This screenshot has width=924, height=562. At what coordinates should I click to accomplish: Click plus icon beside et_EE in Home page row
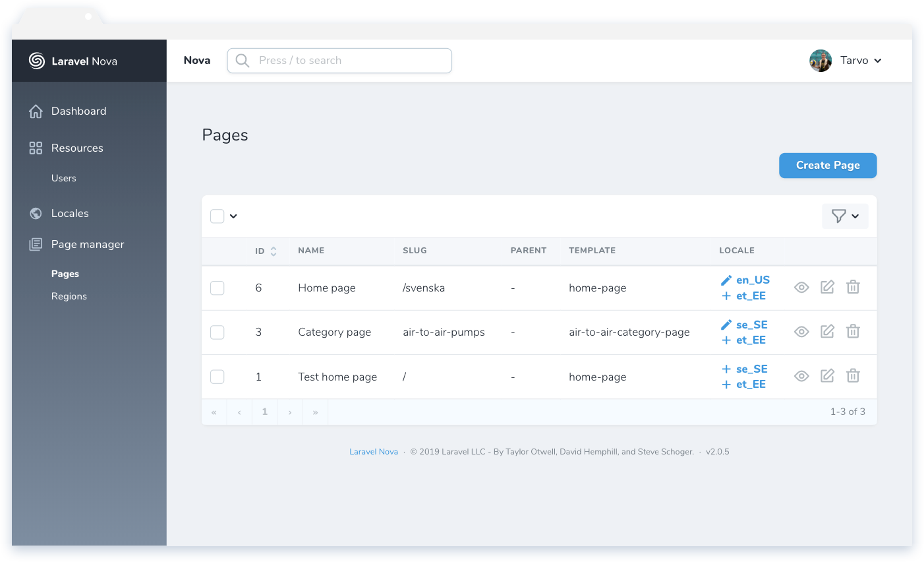click(726, 296)
